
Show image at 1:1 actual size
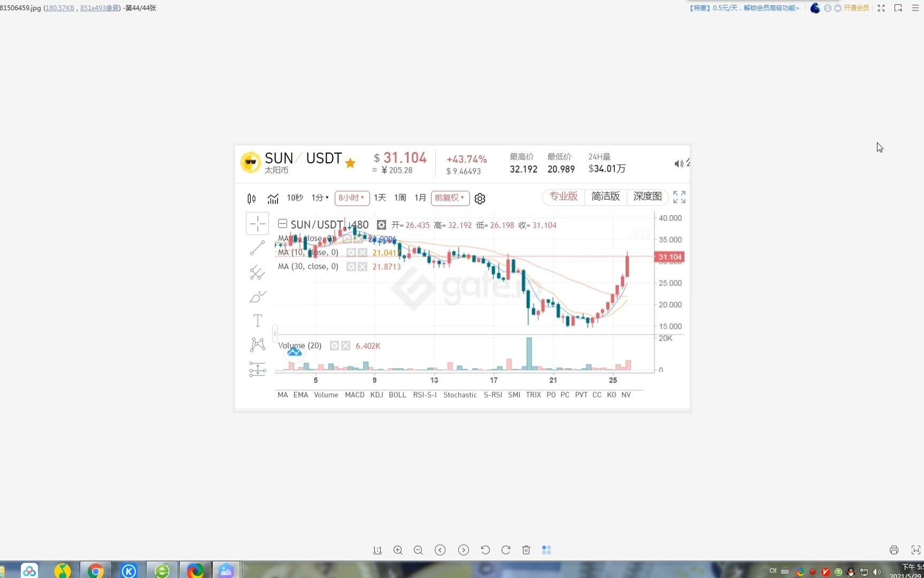377,550
